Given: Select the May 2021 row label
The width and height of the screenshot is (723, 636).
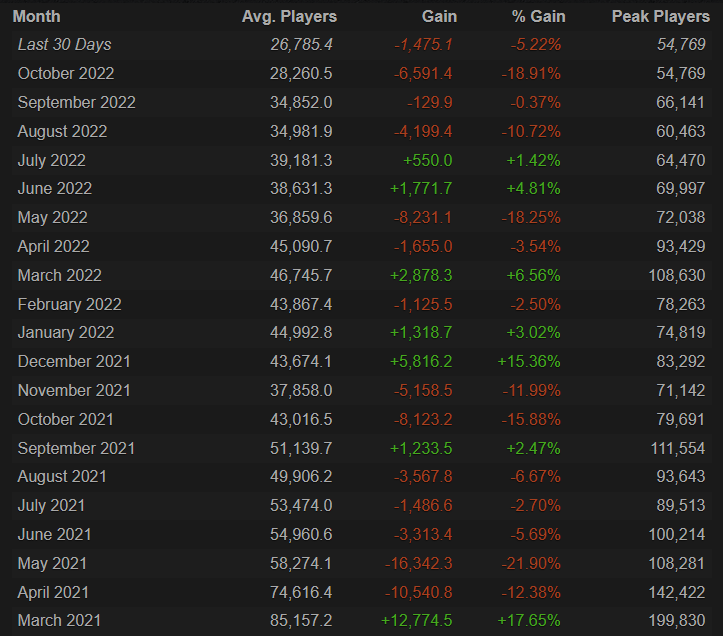Looking at the screenshot, I should tap(52, 564).
